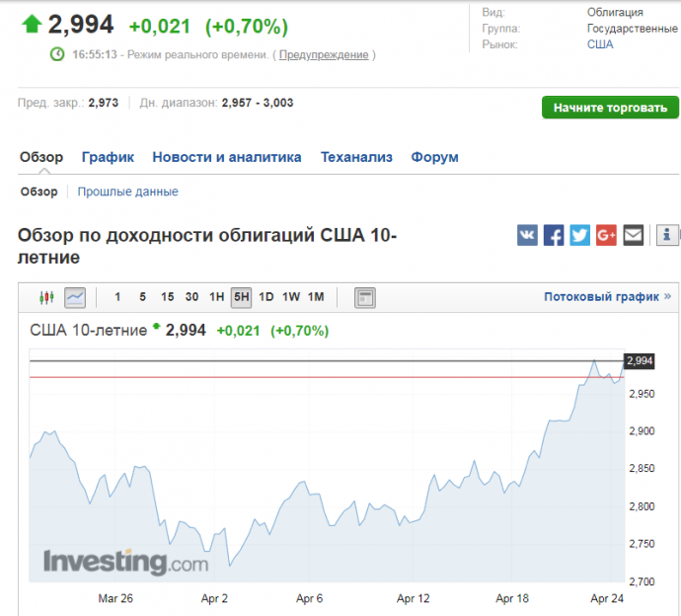
Task: Click the green up arrow by 2,994
Action: [x=32, y=24]
